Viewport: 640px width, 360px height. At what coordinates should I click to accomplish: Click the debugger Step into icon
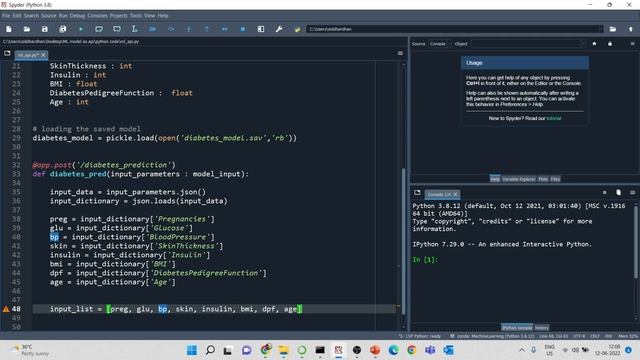(189, 29)
